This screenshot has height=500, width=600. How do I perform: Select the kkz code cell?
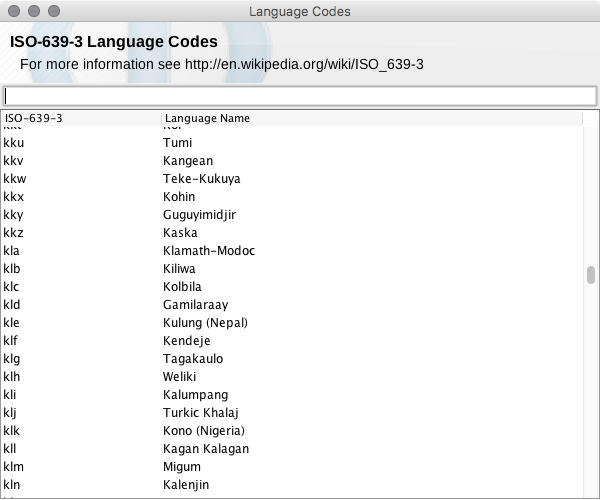point(13,233)
